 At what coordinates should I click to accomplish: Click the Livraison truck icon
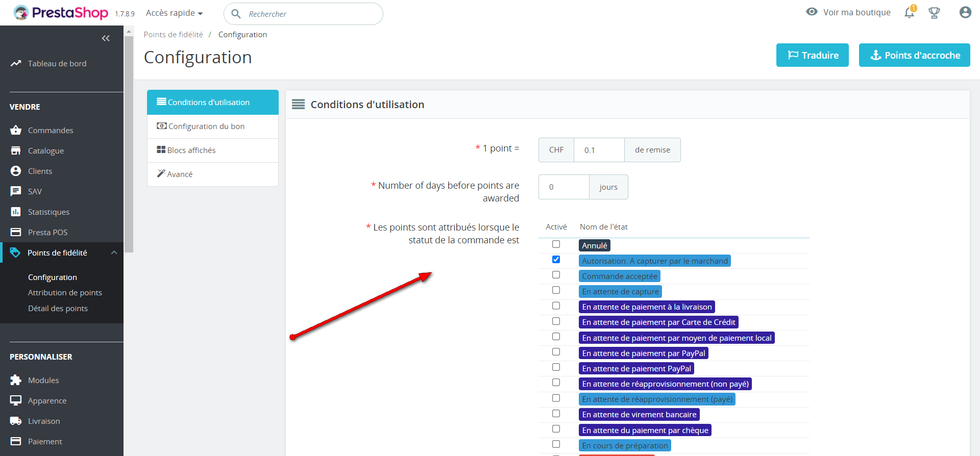(x=16, y=421)
